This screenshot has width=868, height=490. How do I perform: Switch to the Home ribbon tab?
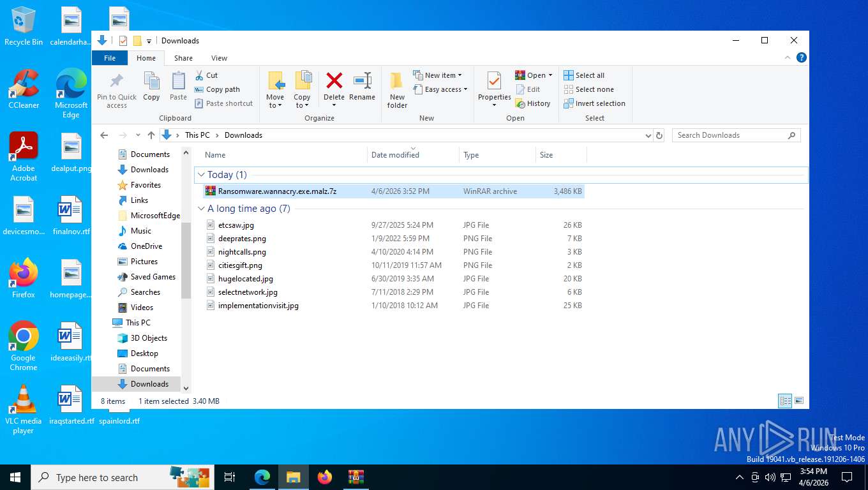click(146, 58)
